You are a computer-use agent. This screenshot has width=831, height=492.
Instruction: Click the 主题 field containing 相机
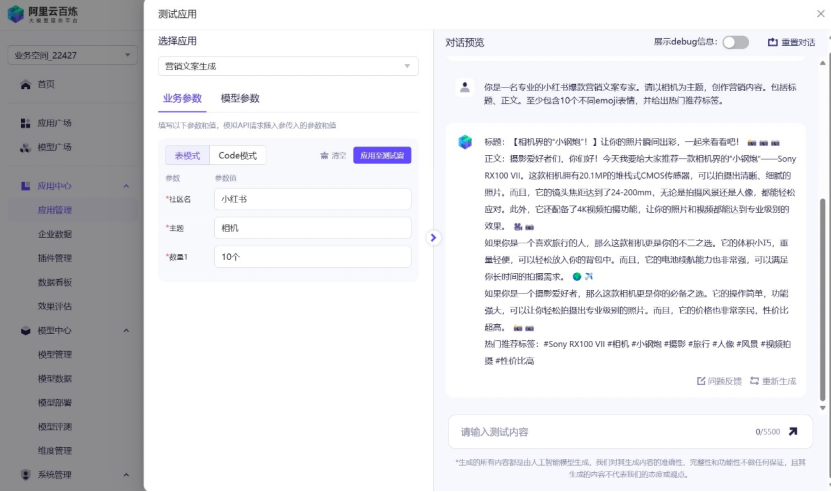click(x=313, y=228)
